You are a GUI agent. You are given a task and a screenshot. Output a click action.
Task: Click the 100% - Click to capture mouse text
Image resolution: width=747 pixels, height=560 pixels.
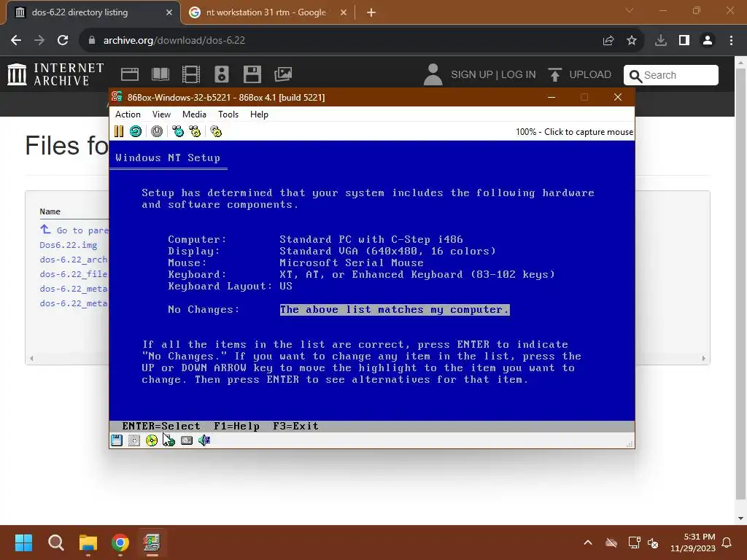coord(575,132)
